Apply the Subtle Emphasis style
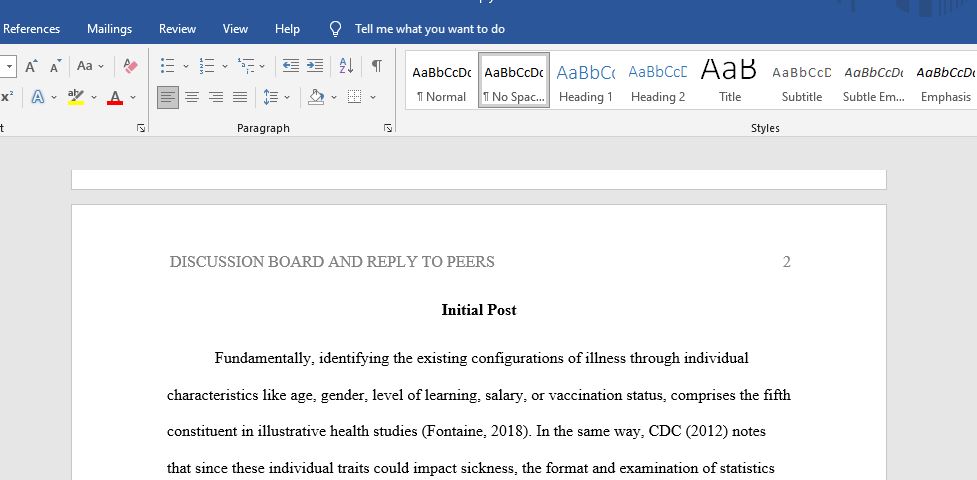 coord(874,82)
